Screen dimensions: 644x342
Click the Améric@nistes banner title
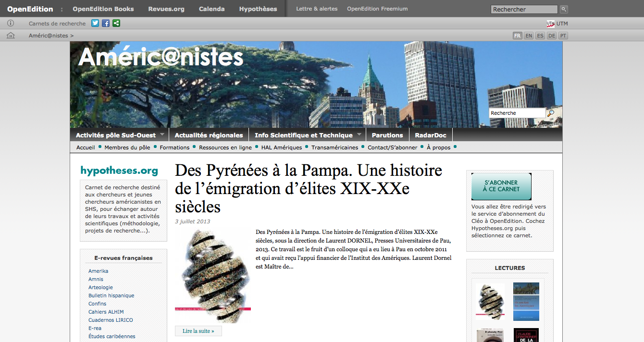pos(161,57)
